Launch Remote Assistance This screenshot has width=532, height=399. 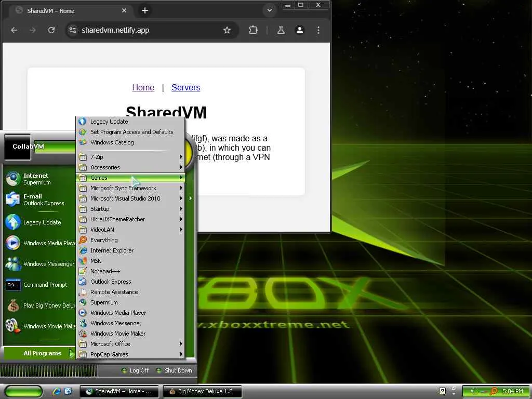130,292
